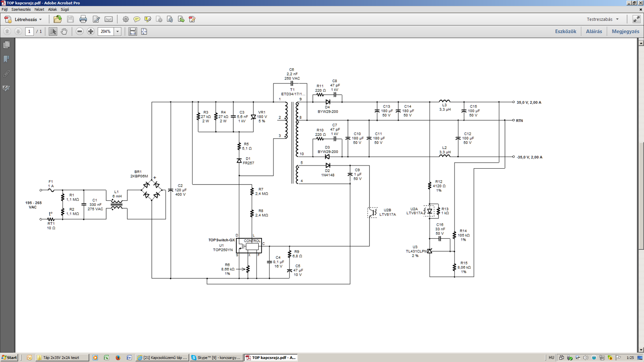Launch media player from quick launch
The width and height of the screenshot is (644, 362).
pos(95,358)
